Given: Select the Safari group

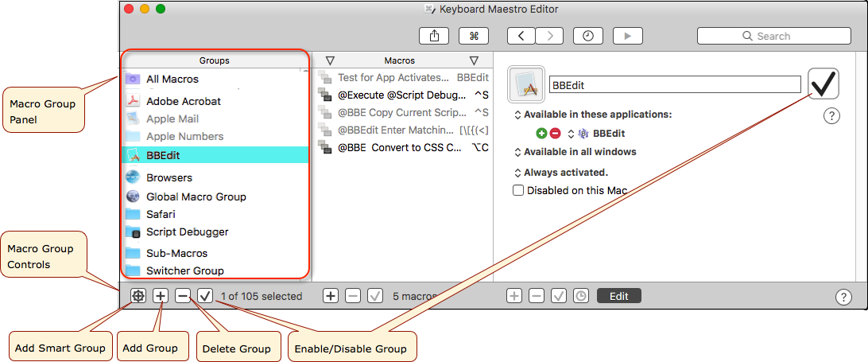Looking at the screenshot, I should coord(213,214).
